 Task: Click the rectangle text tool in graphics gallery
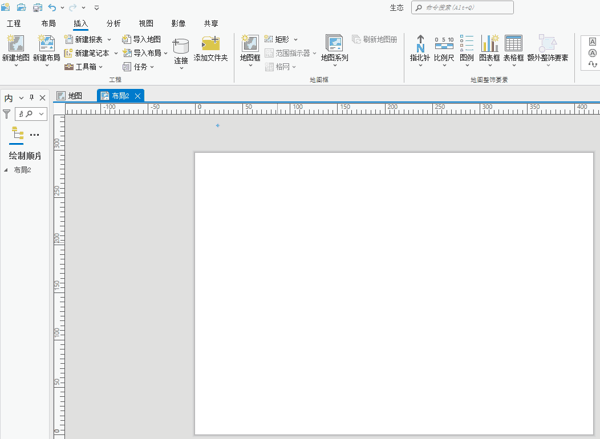coord(592,42)
